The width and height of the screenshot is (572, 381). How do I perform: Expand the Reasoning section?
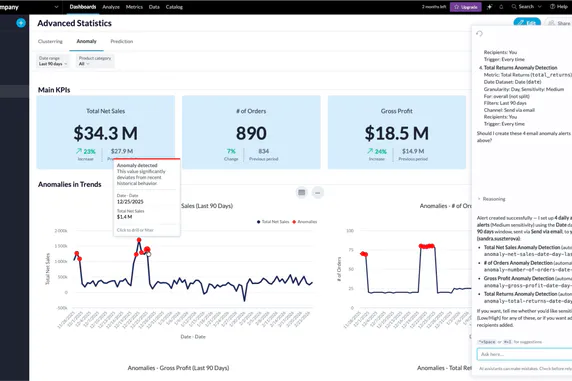491,199
